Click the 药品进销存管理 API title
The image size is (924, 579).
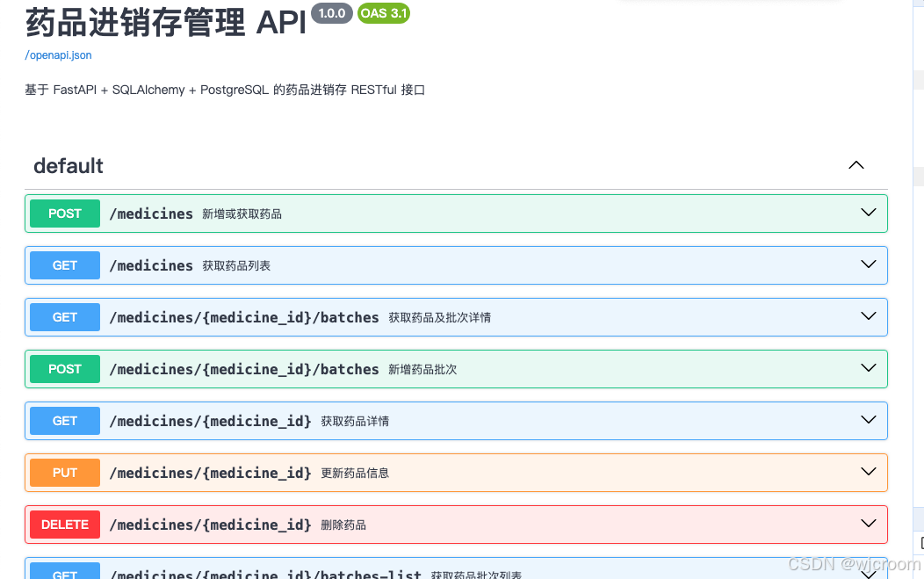(x=166, y=23)
